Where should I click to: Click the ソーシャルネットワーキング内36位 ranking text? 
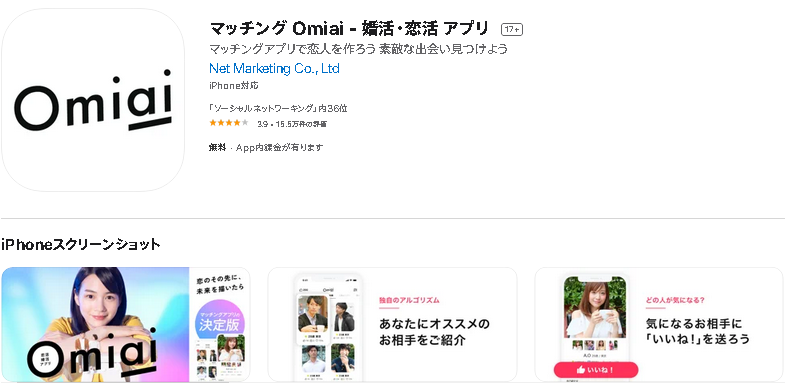pyautogui.click(x=278, y=108)
